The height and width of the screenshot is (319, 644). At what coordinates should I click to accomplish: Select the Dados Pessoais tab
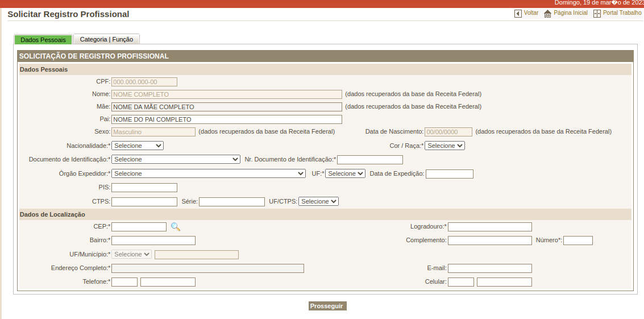click(43, 40)
